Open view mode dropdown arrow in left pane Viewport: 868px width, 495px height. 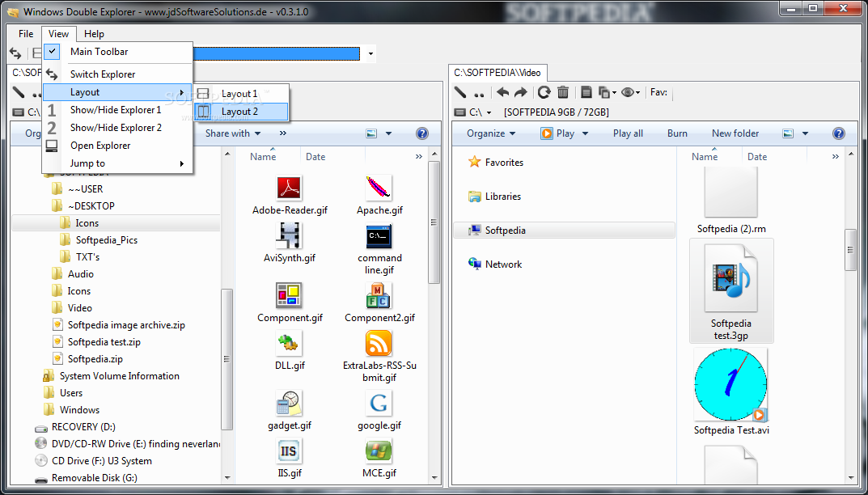[388, 133]
